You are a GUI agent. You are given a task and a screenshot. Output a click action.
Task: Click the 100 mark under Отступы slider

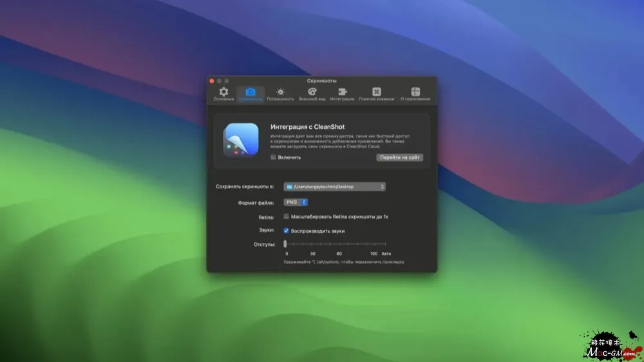tap(374, 254)
